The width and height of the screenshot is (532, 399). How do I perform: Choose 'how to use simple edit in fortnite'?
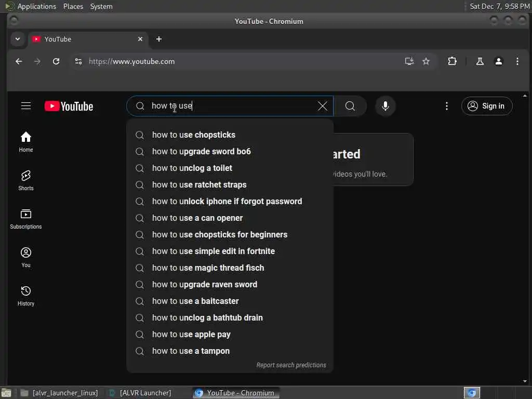(x=230, y=251)
